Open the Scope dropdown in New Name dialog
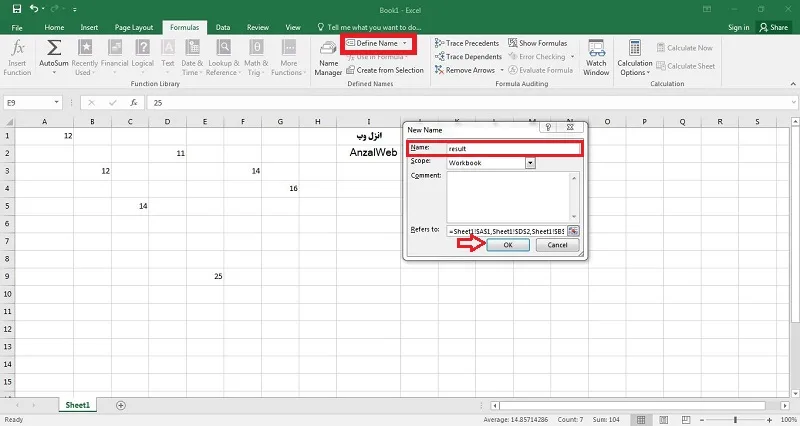This screenshot has width=800, height=426. click(x=530, y=163)
